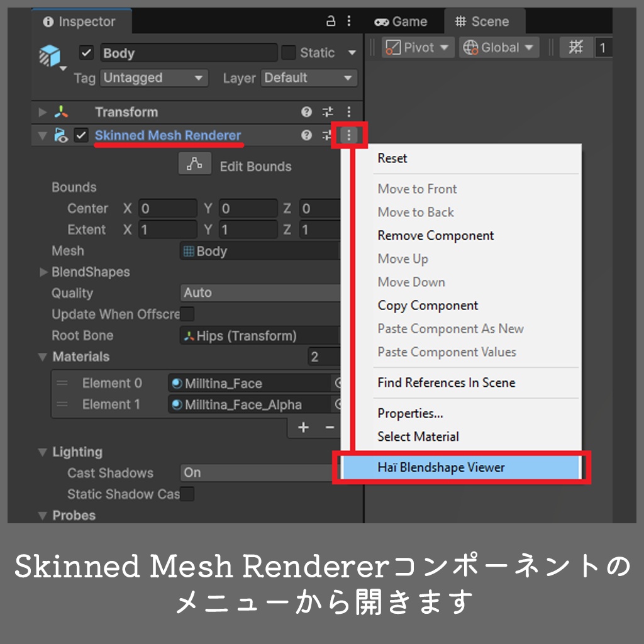Screen dimensions: 644x644
Task: Collapse the Lighting section
Action: pos(42,452)
